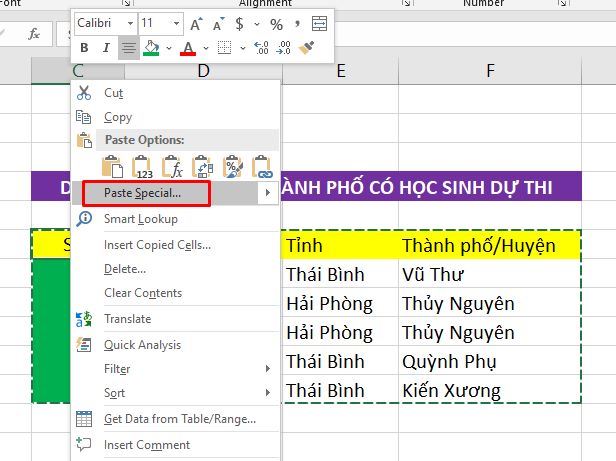Choose Cut from context menu
Image resolution: width=616 pixels, height=461 pixels.
click(176, 93)
